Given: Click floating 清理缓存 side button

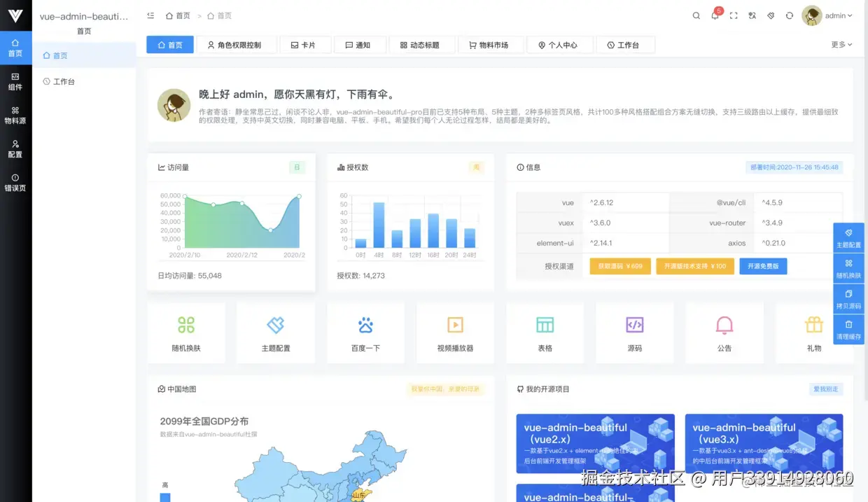Looking at the screenshot, I should click(848, 330).
